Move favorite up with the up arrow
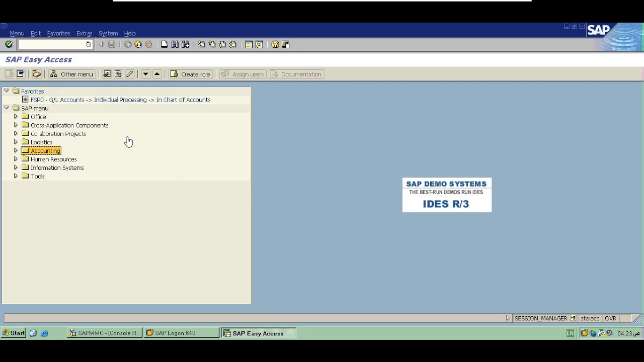The height and width of the screenshot is (362, 644). pos(157,74)
